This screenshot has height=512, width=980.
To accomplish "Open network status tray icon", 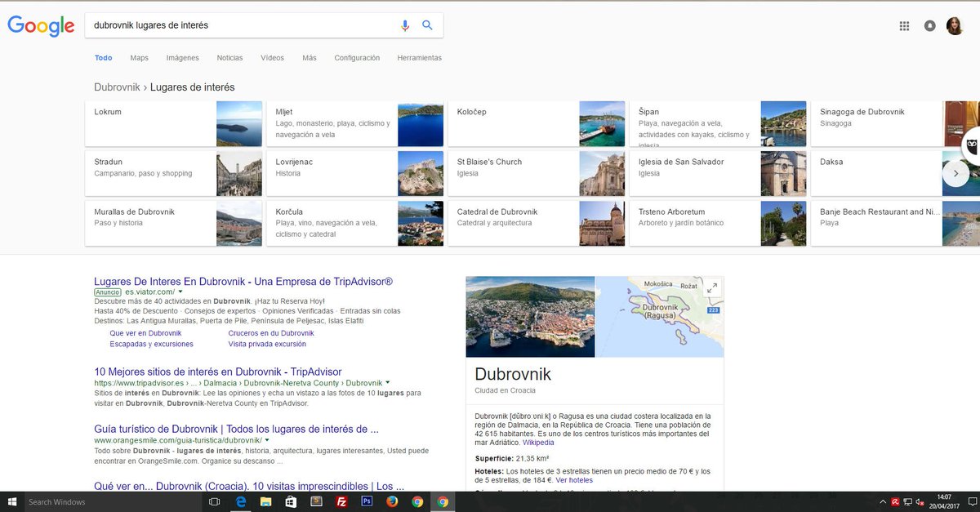I will (908, 501).
